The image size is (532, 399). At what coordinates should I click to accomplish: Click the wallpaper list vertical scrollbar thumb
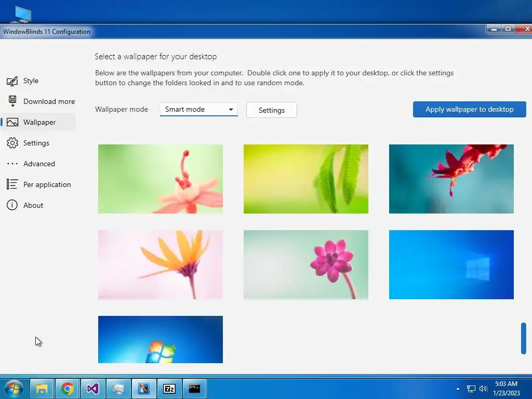[524, 338]
